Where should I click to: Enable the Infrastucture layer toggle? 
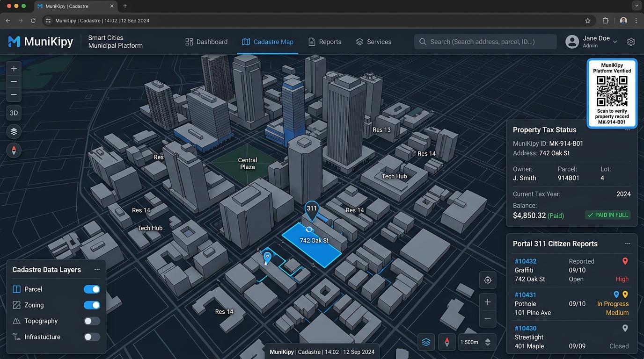pos(92,337)
